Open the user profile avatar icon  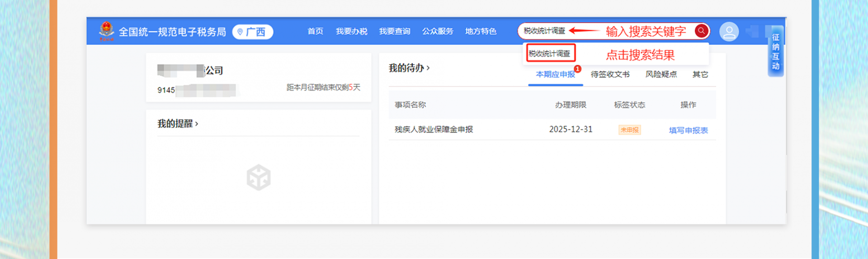point(729,32)
